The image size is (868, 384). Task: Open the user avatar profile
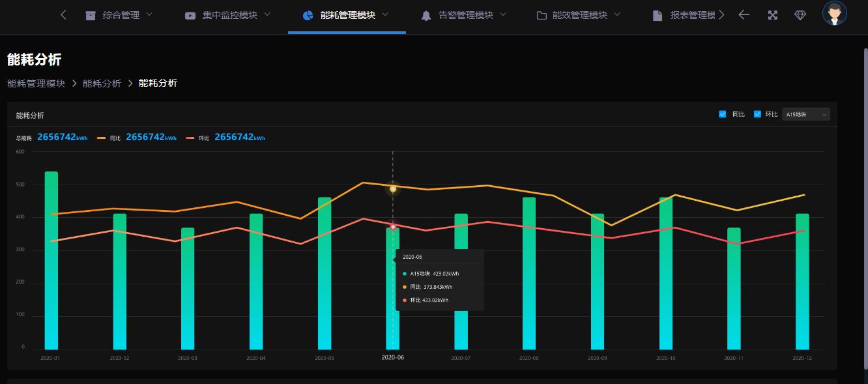834,14
